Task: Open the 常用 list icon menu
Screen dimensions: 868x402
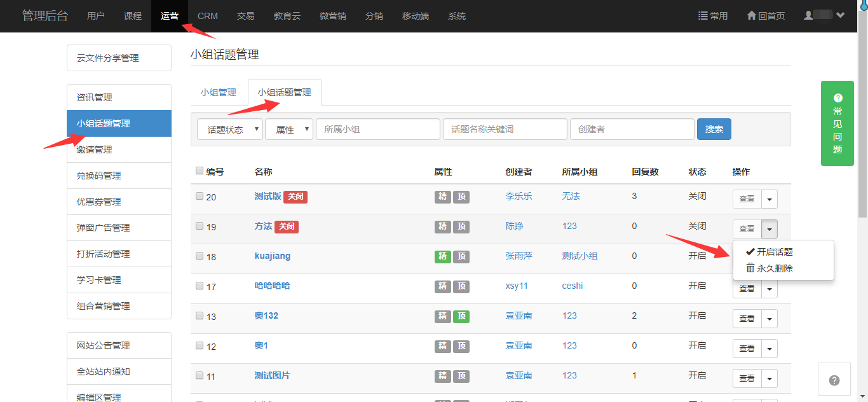Action: (x=703, y=15)
